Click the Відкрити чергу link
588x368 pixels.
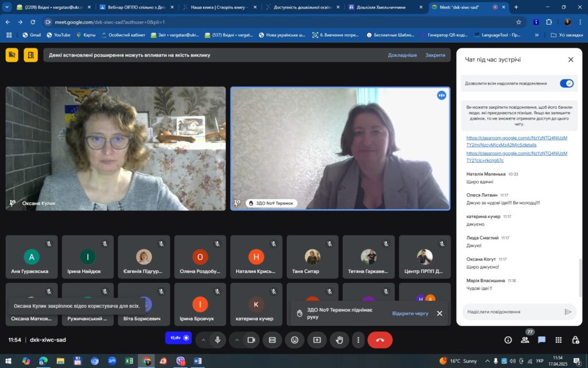(x=410, y=313)
